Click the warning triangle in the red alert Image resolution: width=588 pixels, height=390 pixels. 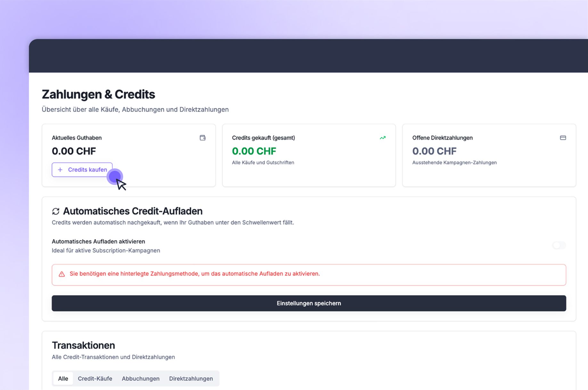pos(61,274)
